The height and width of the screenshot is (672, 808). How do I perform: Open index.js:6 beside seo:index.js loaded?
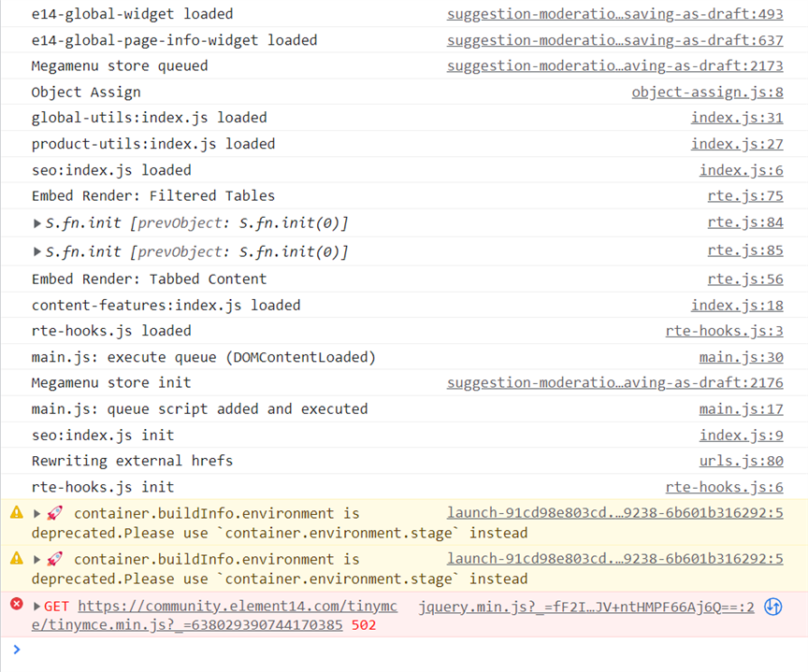tap(741, 169)
